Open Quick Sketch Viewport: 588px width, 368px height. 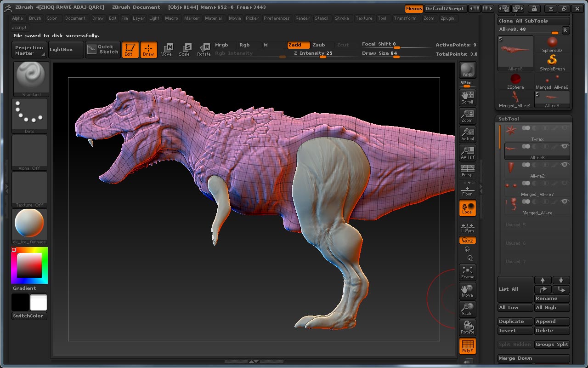pos(103,50)
